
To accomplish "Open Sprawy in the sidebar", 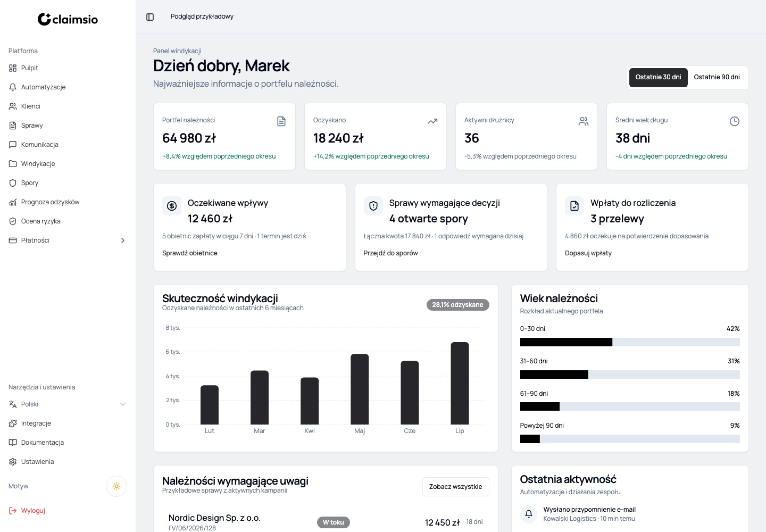I will click(68, 126).
